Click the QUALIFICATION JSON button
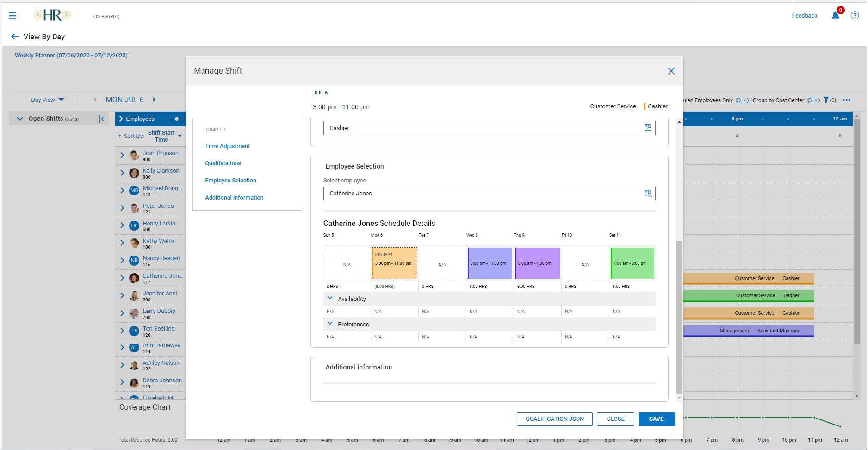This screenshot has height=450, width=868. point(554,419)
